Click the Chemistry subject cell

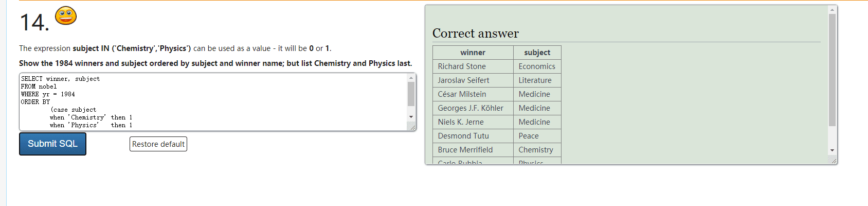click(x=536, y=150)
